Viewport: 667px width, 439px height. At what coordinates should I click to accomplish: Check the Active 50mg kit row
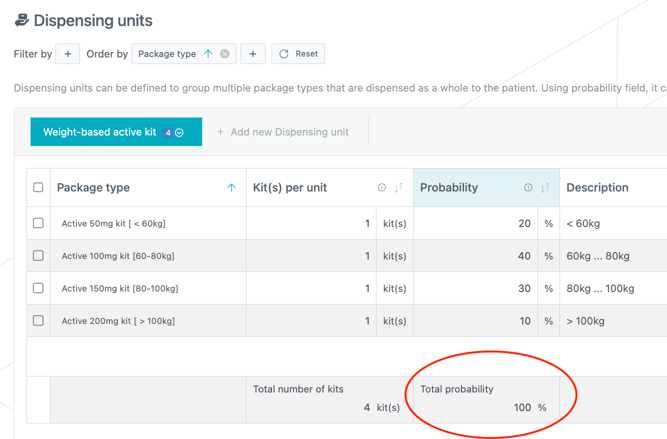(38, 224)
